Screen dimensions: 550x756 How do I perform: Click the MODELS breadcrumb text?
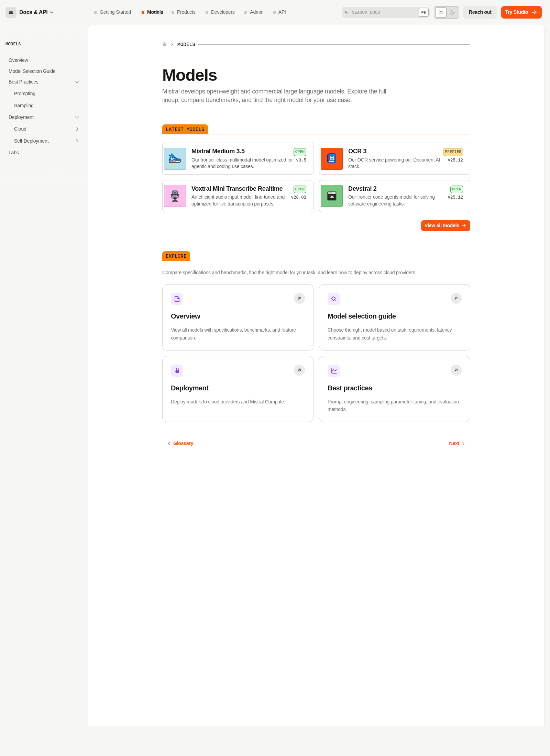coord(186,45)
